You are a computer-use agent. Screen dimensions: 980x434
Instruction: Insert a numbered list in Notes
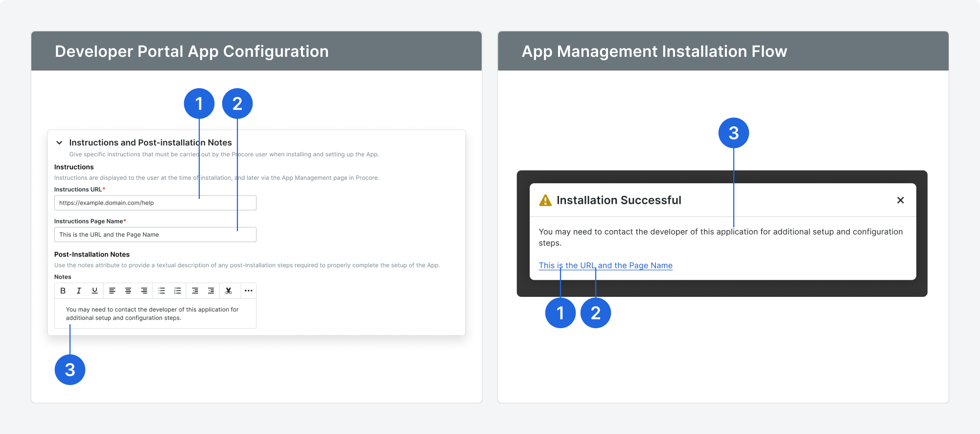click(178, 290)
